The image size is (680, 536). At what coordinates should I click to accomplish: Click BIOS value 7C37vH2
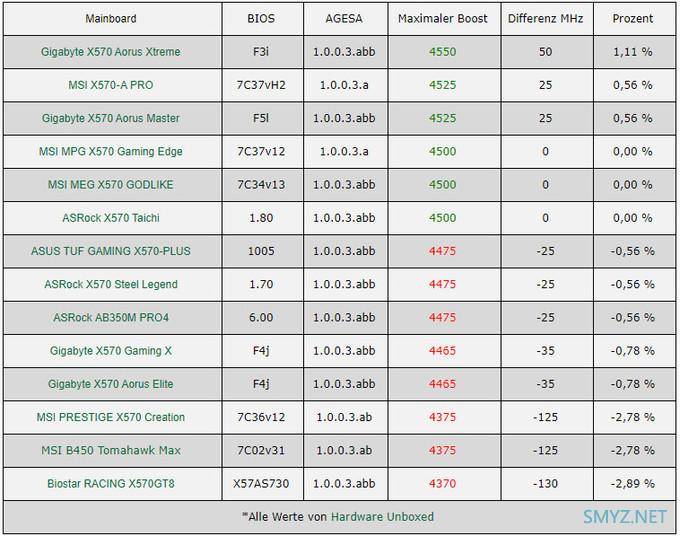click(x=261, y=85)
